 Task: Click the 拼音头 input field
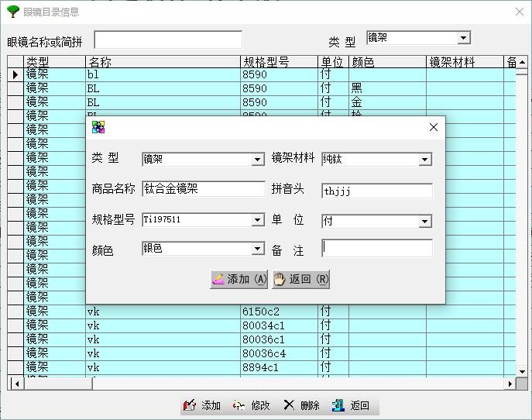(376, 191)
